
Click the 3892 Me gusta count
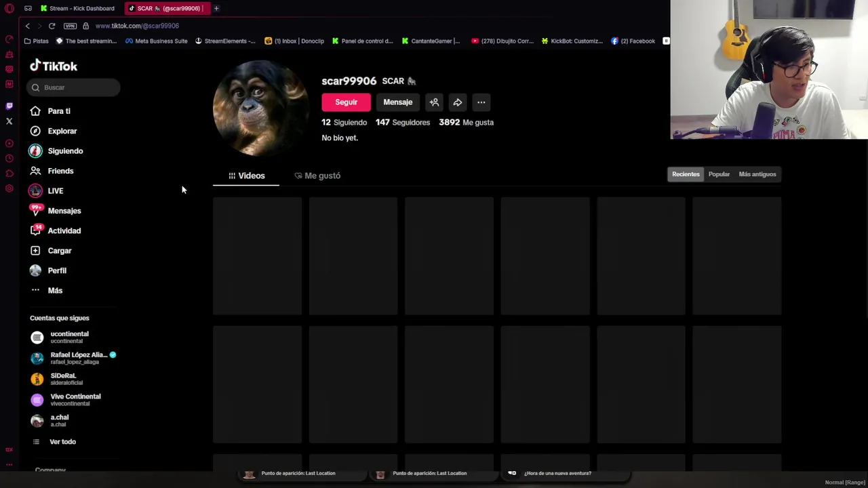pyautogui.click(x=467, y=123)
